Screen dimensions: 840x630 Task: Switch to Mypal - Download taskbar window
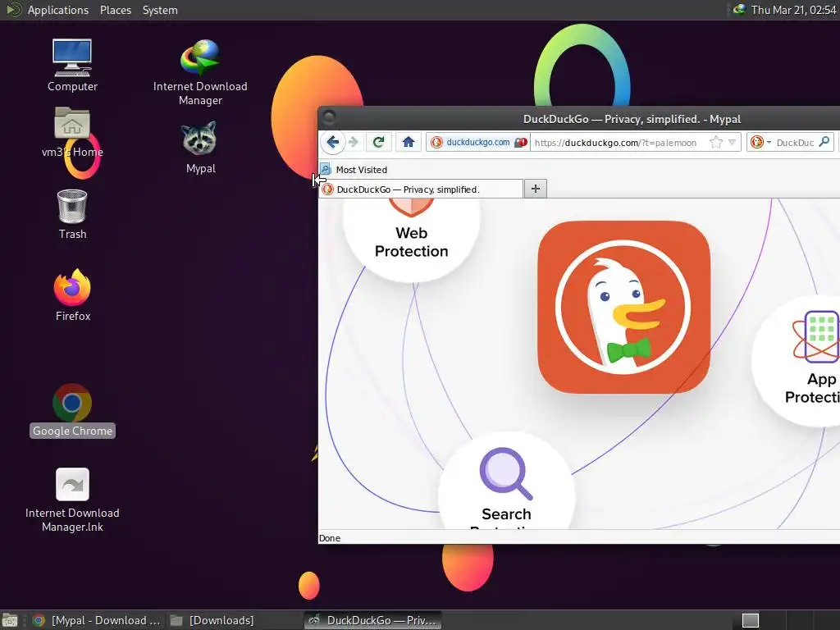click(x=97, y=620)
